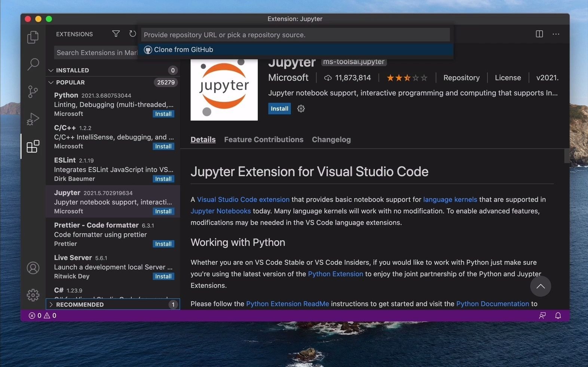This screenshot has width=588, height=367.
Task: Switch to Feature Contributions tab
Action: [x=264, y=139]
